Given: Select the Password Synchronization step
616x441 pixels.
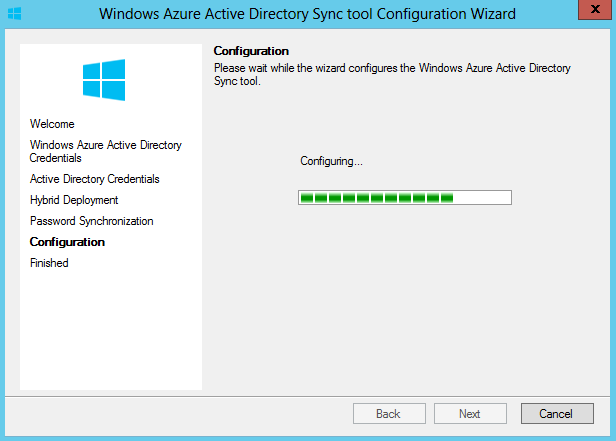Looking at the screenshot, I should click(x=92, y=221).
